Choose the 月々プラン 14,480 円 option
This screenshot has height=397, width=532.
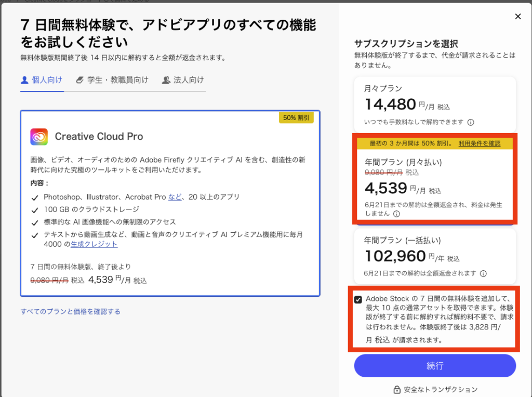435,104
